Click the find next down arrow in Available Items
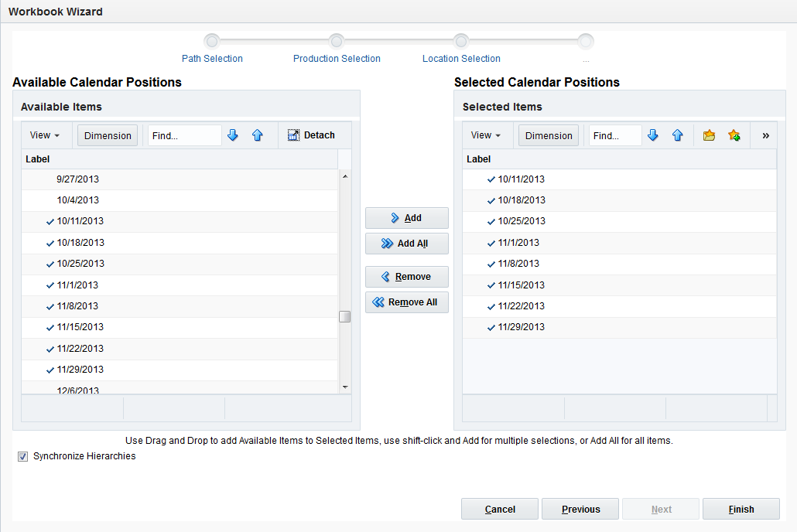Screen dimensions: 797x532 tap(233, 135)
